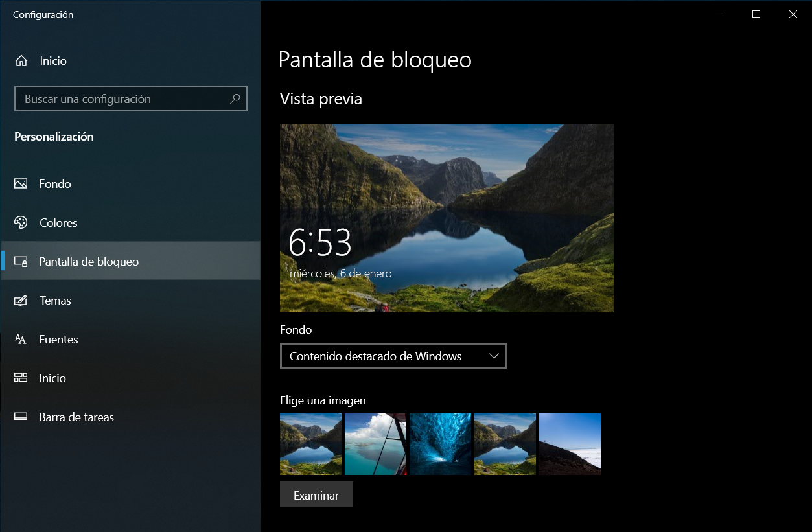Select the snowy summit thumbnail
The image size is (812, 532).
click(x=569, y=444)
